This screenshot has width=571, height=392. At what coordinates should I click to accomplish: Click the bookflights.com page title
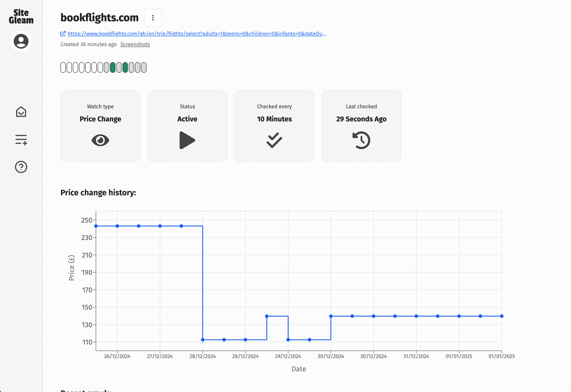click(x=100, y=18)
